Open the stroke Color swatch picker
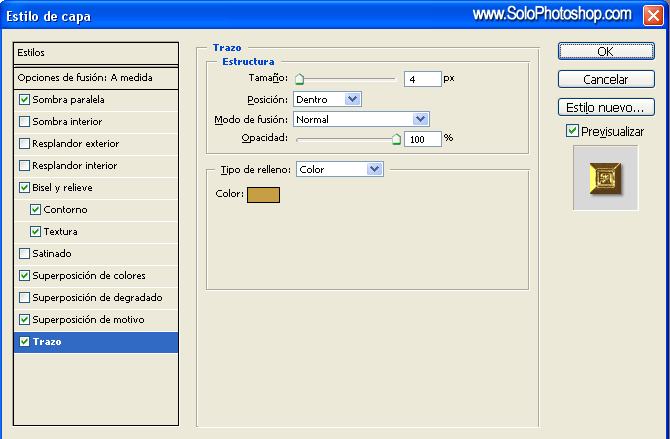 coord(263,194)
